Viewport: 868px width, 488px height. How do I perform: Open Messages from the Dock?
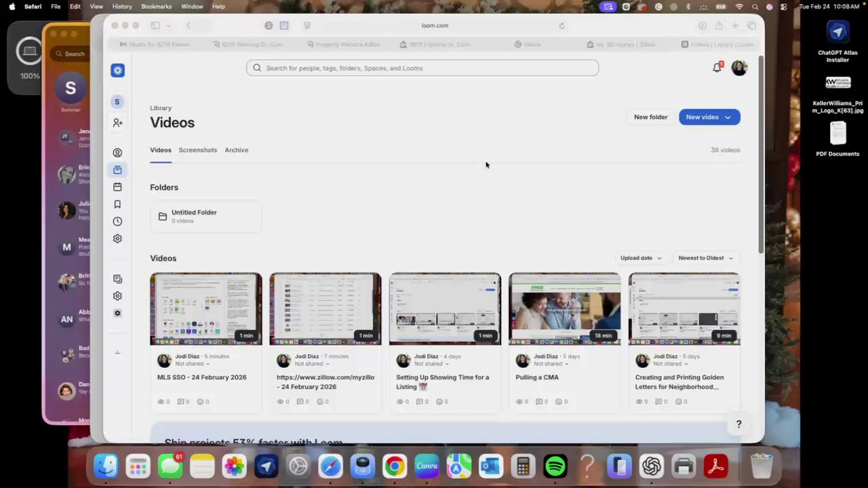pos(170,466)
